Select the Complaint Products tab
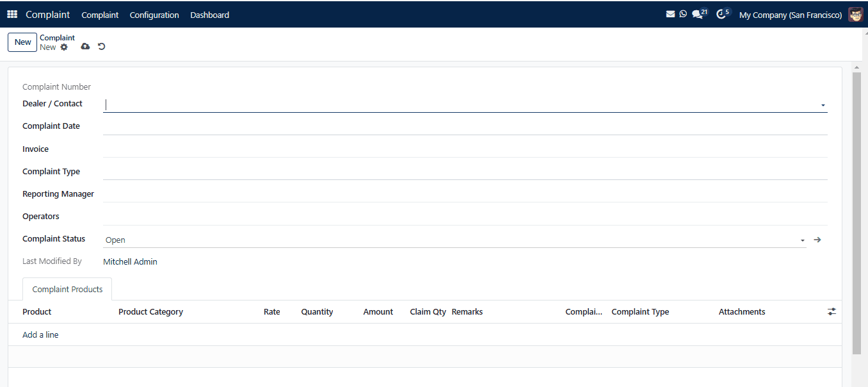This screenshot has width=868, height=387. coord(67,289)
